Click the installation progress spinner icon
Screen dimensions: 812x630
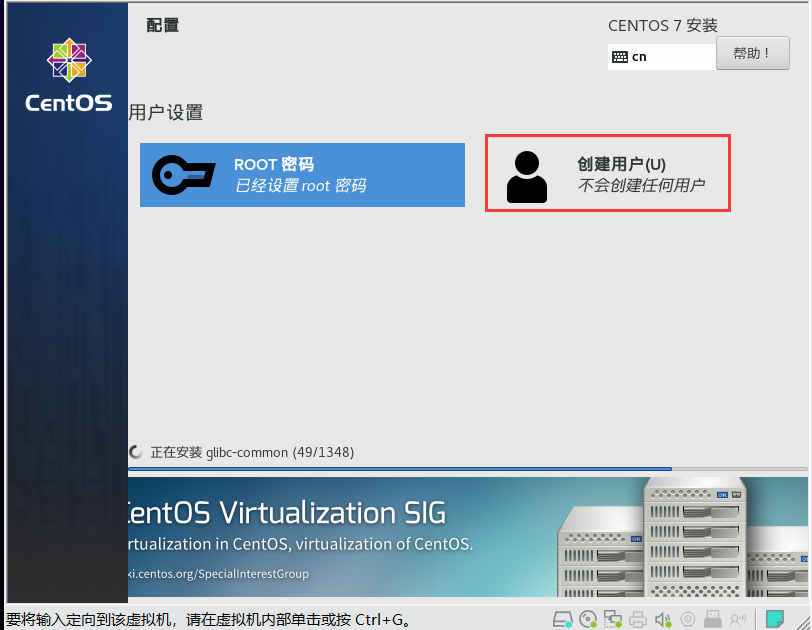coord(136,452)
